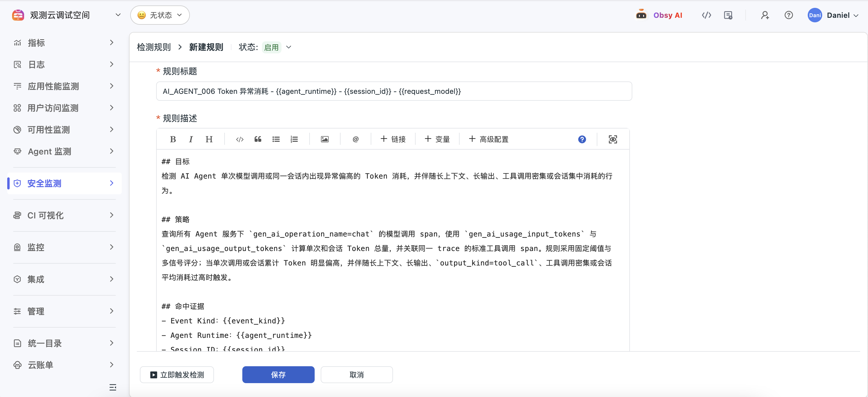Insert a numbered list
Viewport: 868px width, 397px height.
(294, 139)
